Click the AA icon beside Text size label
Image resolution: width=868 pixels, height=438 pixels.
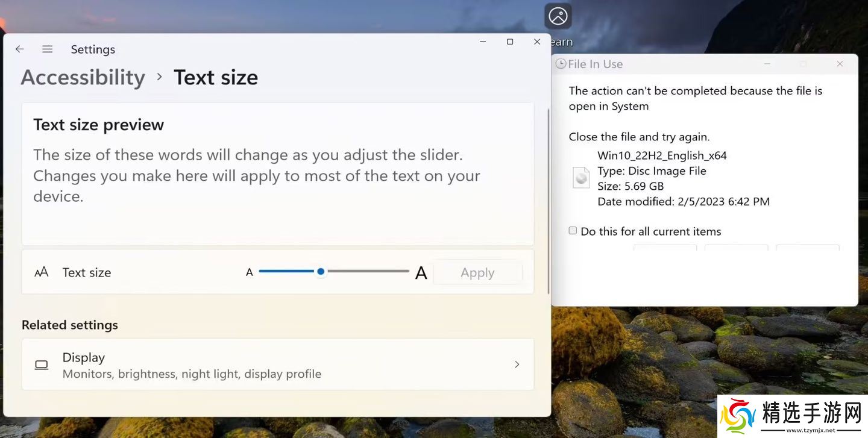click(42, 272)
